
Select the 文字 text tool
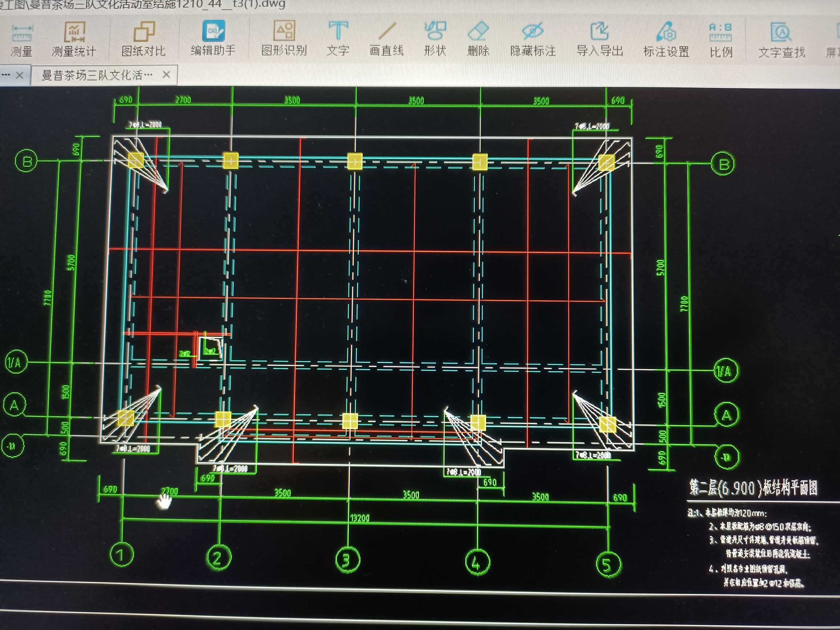[338, 39]
